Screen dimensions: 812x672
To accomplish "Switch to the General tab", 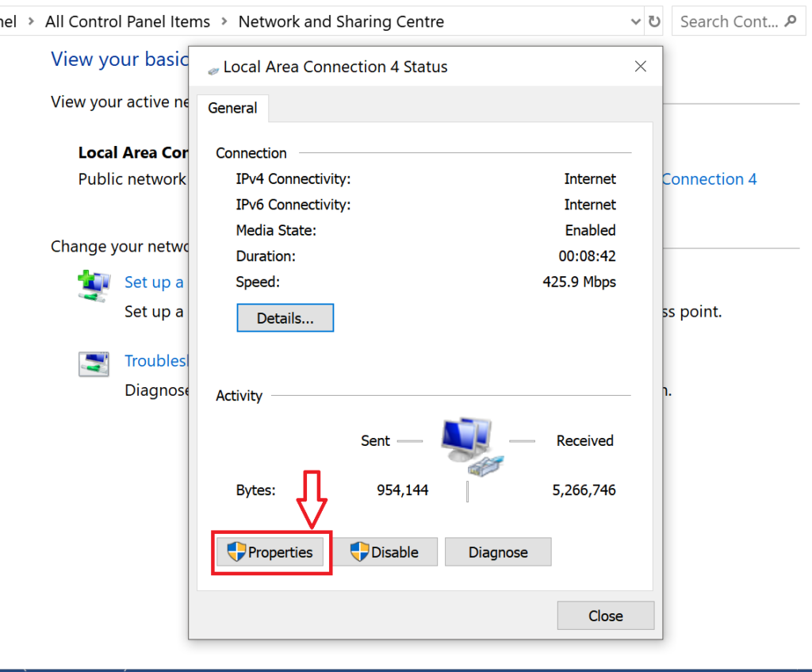I will (232, 108).
